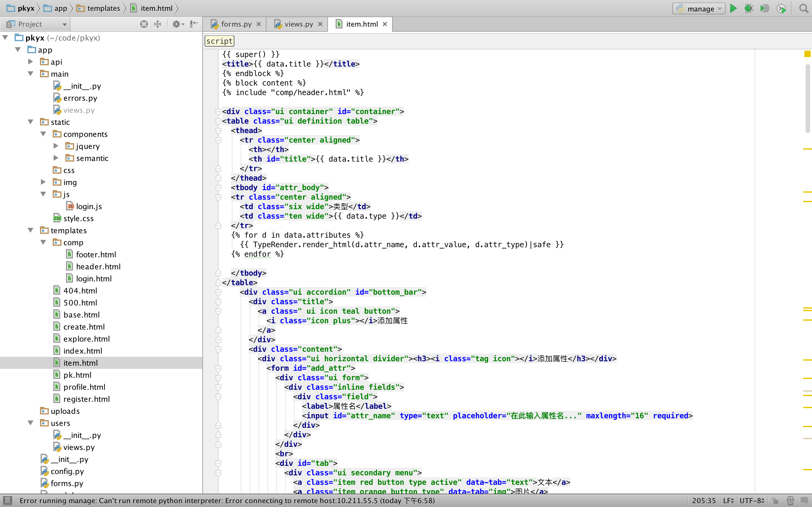Toggle read-only lock in status bar
Image resolution: width=812 pixels, height=507 pixels.
point(775,501)
